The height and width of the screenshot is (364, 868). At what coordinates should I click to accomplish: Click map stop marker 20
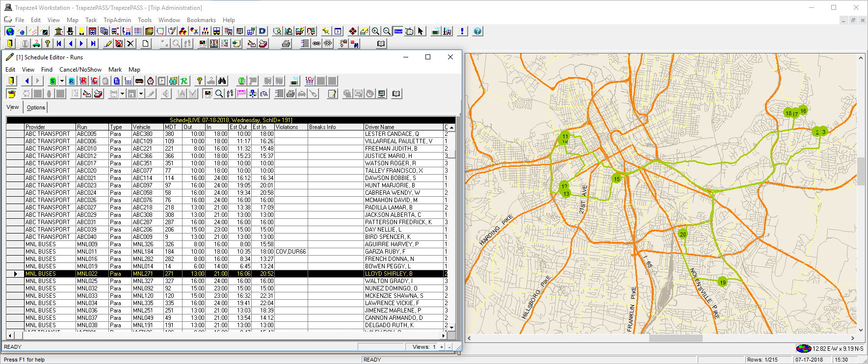pos(683,234)
